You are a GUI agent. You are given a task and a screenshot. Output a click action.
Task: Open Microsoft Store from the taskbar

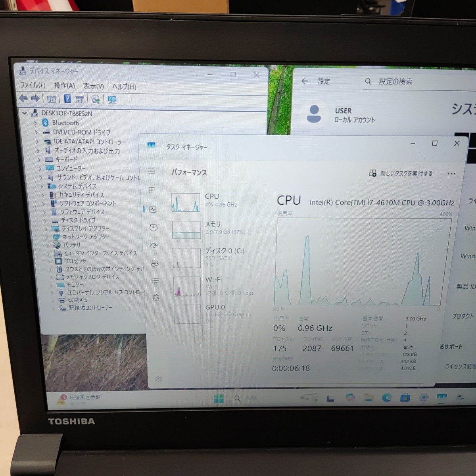405,397
